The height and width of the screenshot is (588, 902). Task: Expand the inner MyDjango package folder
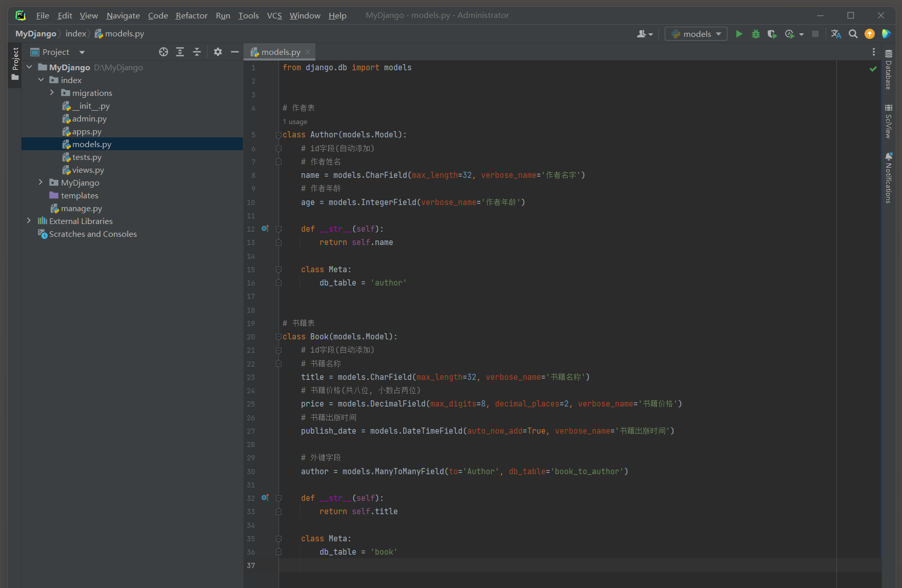(x=41, y=183)
